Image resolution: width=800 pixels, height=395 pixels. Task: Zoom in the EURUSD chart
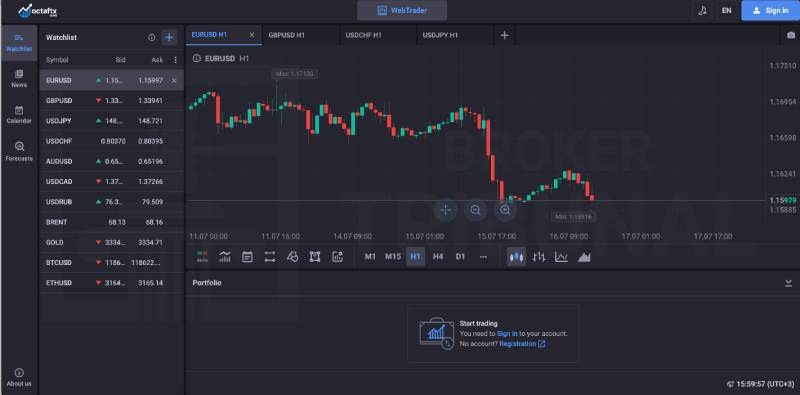click(505, 210)
